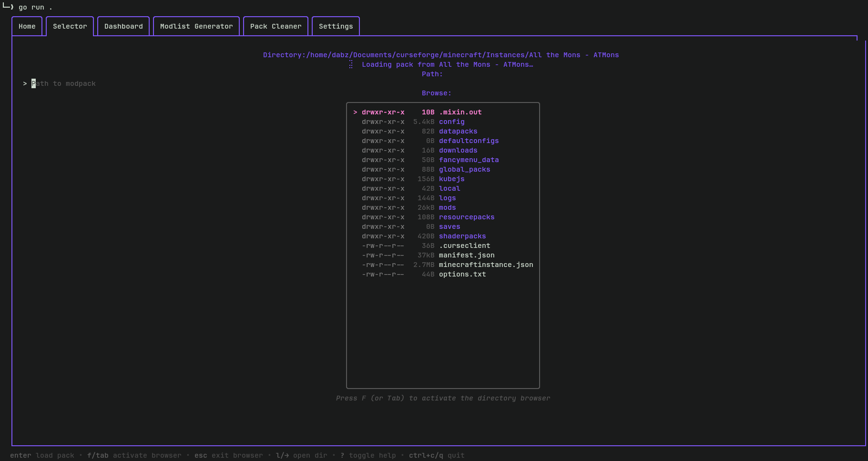Select the kubejs folder

coord(443,179)
